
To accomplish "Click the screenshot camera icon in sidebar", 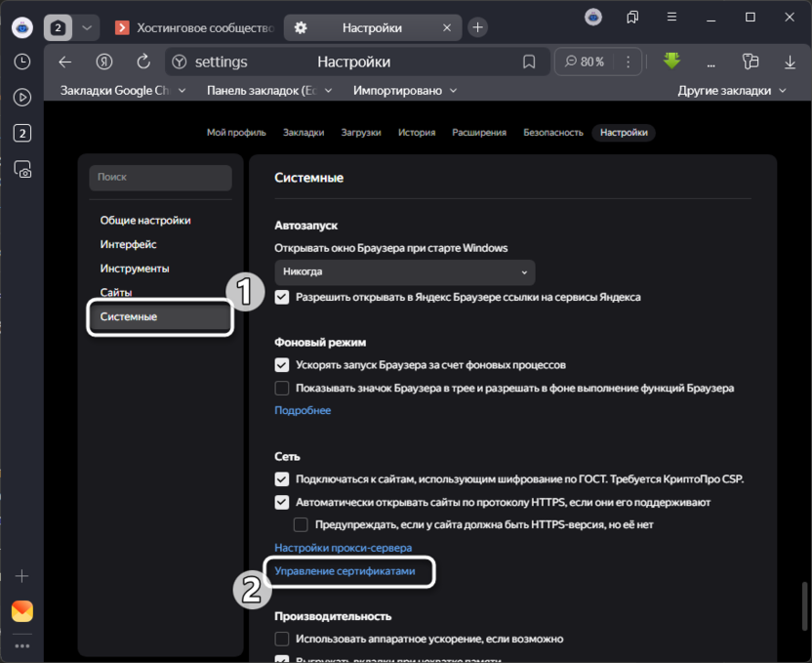I will 21,169.
